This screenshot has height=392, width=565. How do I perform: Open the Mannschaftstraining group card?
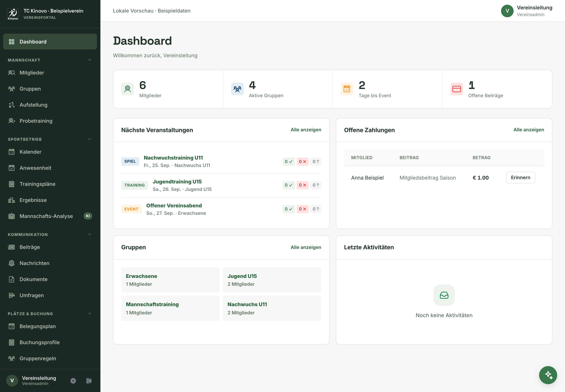[170, 308]
